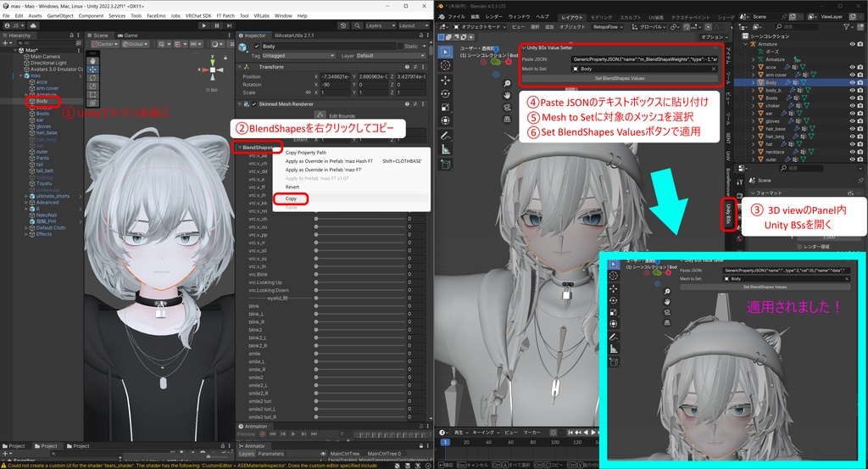Switch to lilAvatarUtils 2.1.1 tab
Screen dimensions: 868x469
(x=292, y=35)
